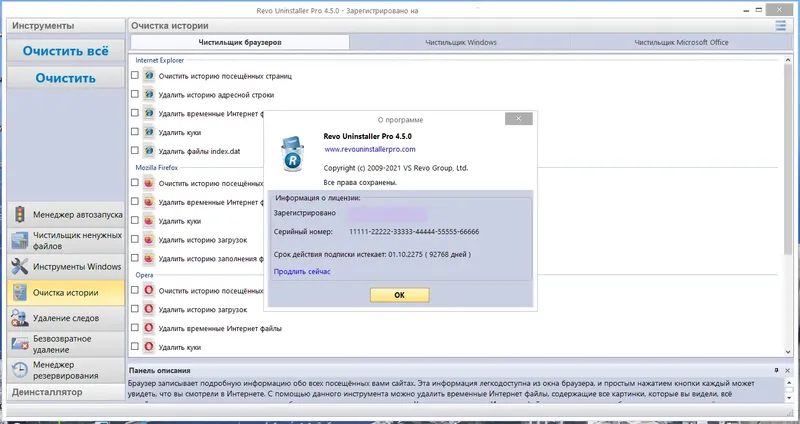
Task: Pin the Панель описания panel
Action: (777, 370)
